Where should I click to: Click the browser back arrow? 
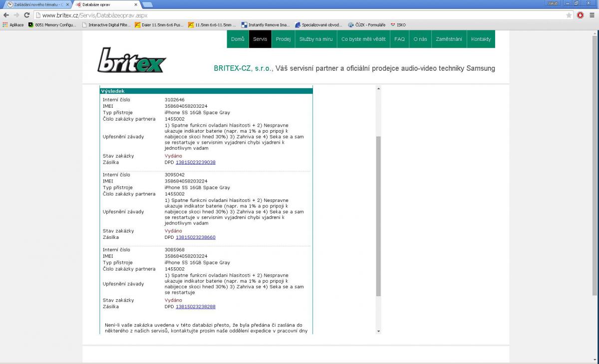point(6,15)
